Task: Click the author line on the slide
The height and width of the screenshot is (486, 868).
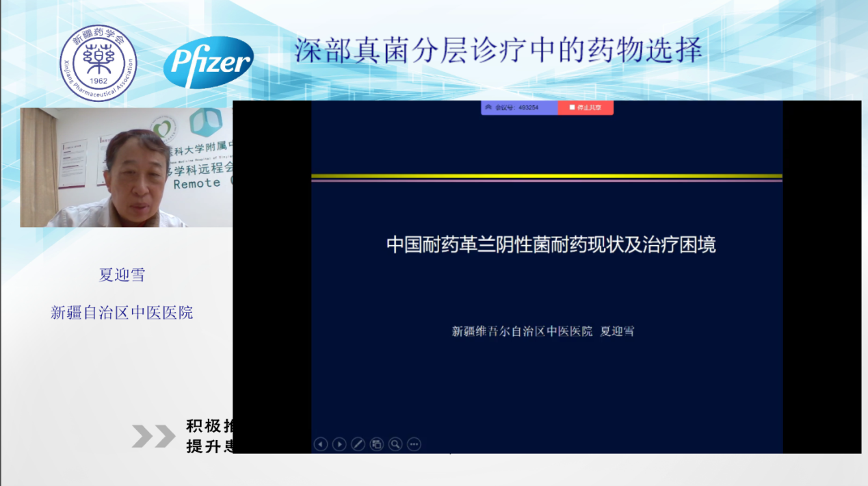Action: coord(542,331)
